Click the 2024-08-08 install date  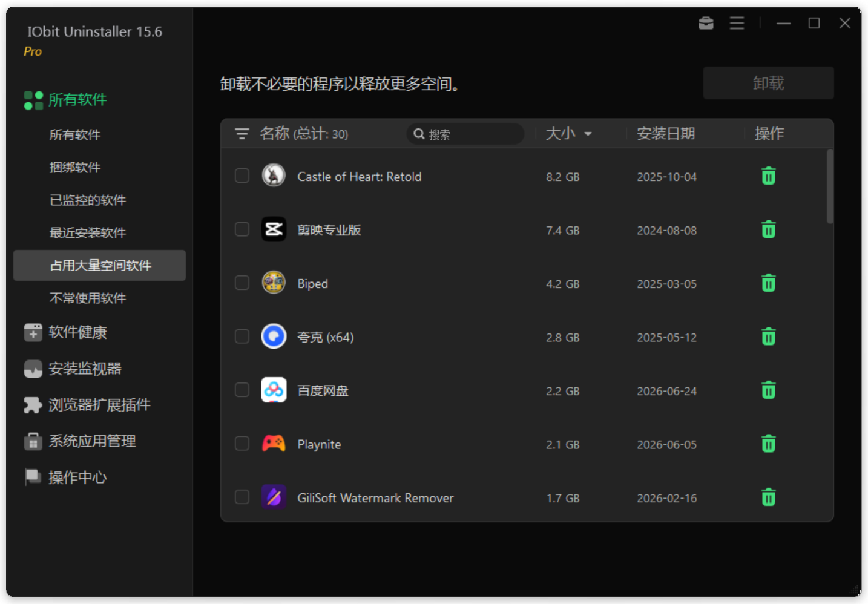pyautogui.click(x=667, y=231)
